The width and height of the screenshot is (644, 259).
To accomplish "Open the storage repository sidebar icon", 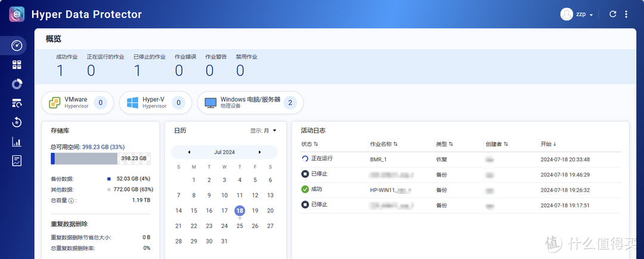I will pyautogui.click(x=17, y=103).
